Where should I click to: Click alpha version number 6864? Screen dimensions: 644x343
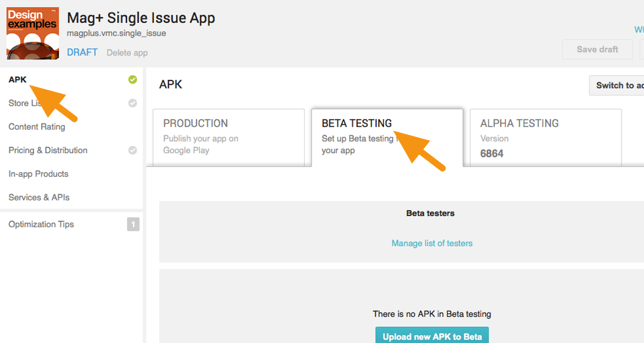point(492,153)
